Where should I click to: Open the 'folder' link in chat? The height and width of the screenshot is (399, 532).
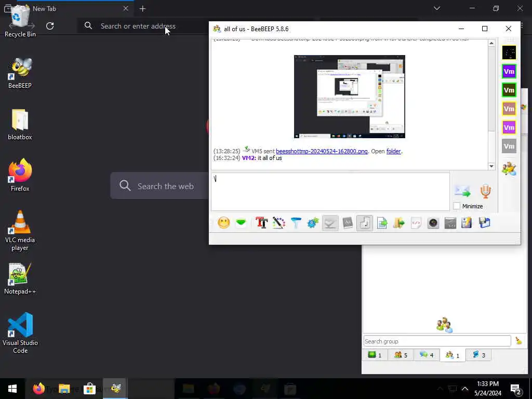tap(393, 151)
